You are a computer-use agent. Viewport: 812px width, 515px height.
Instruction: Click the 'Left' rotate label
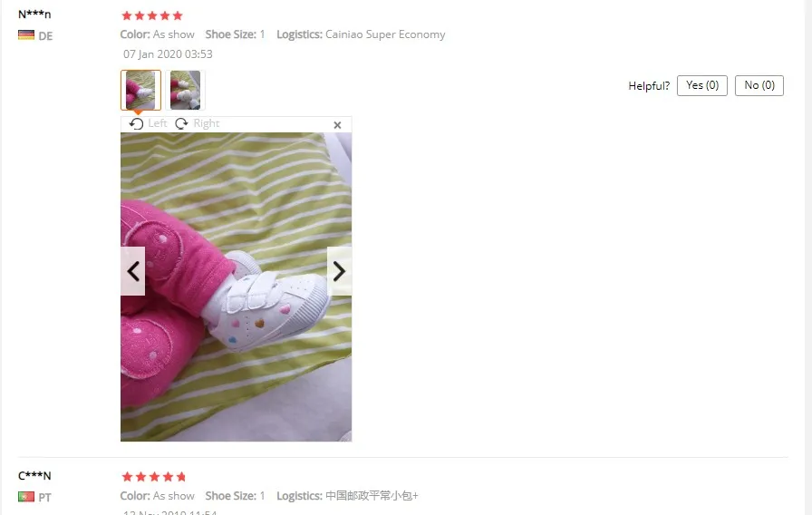coord(158,123)
